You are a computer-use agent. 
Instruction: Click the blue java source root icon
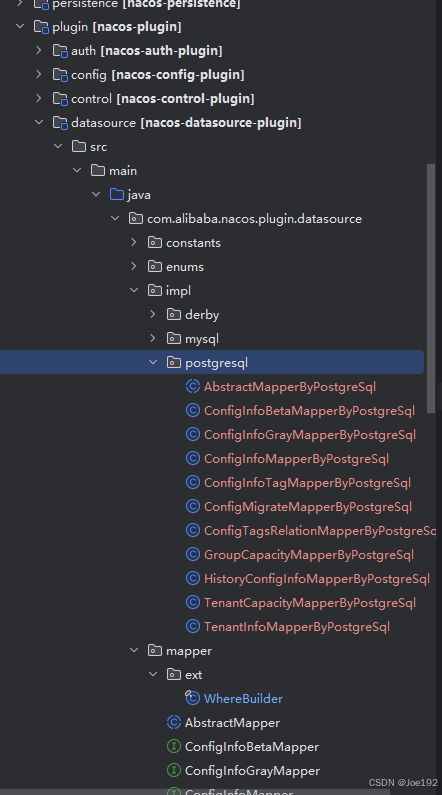pos(117,194)
